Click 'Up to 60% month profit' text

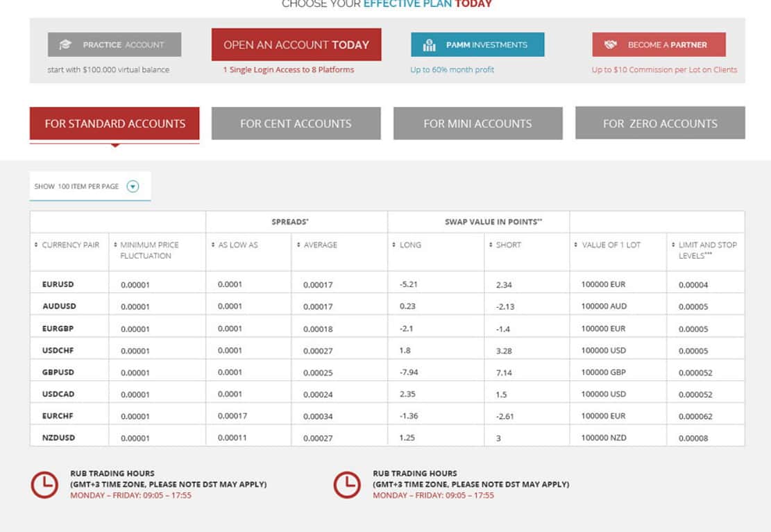pos(452,70)
